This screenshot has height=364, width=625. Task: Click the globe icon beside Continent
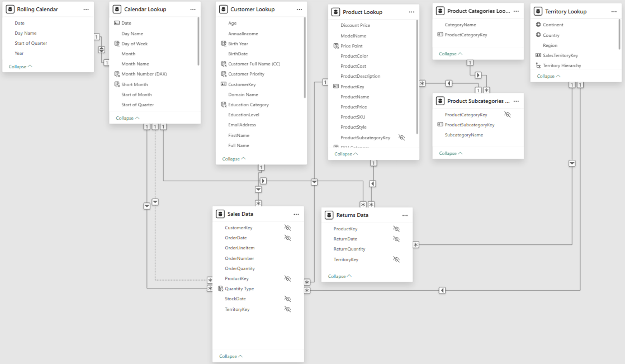[538, 25]
